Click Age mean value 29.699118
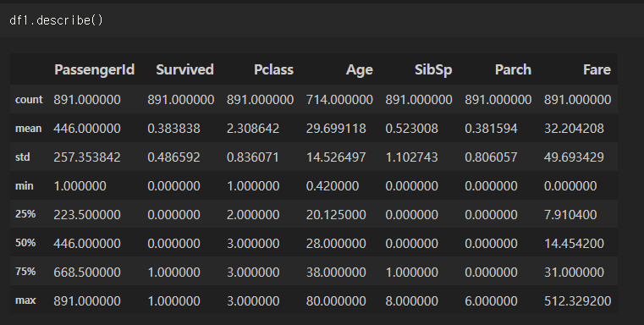Image resolution: width=644 pixels, height=325 pixels. click(x=336, y=128)
